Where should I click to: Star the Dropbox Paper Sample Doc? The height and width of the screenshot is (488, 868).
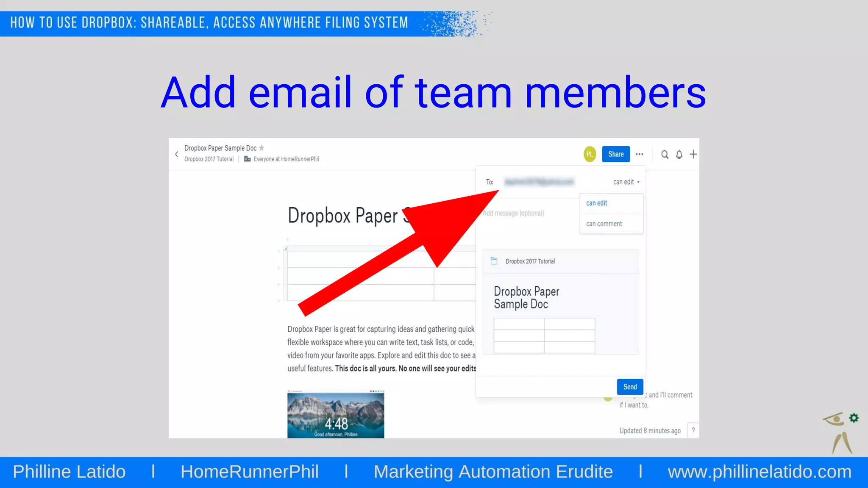pos(262,148)
